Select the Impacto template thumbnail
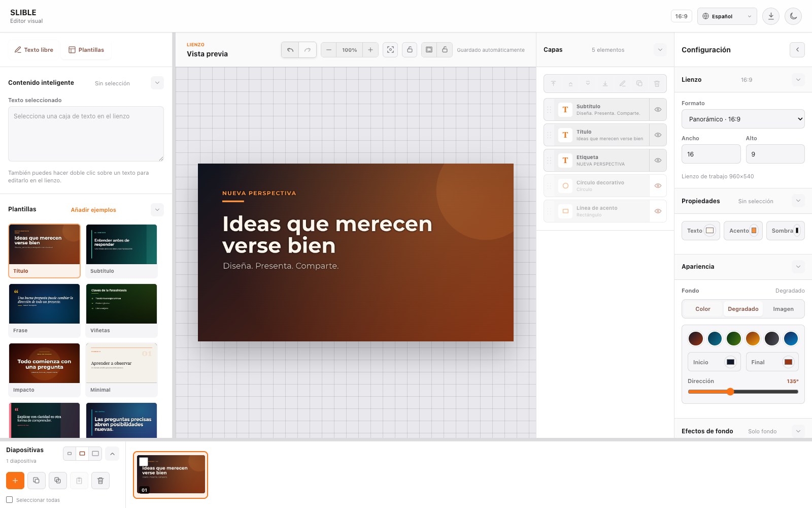Screen dimensions: 812x508 44,369
